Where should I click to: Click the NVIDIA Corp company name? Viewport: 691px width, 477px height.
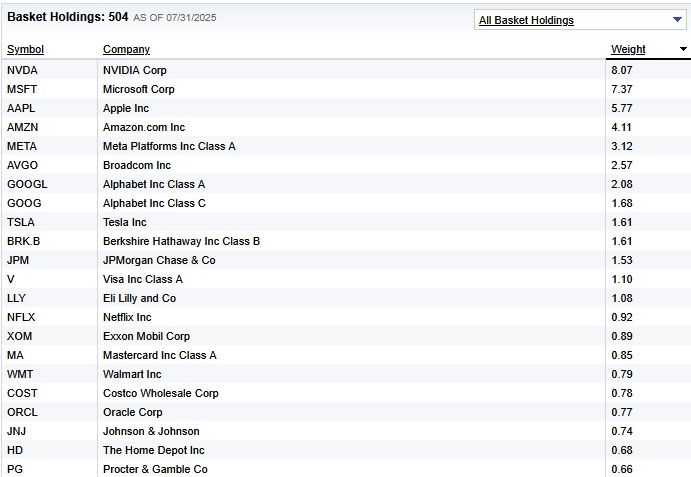[135, 70]
